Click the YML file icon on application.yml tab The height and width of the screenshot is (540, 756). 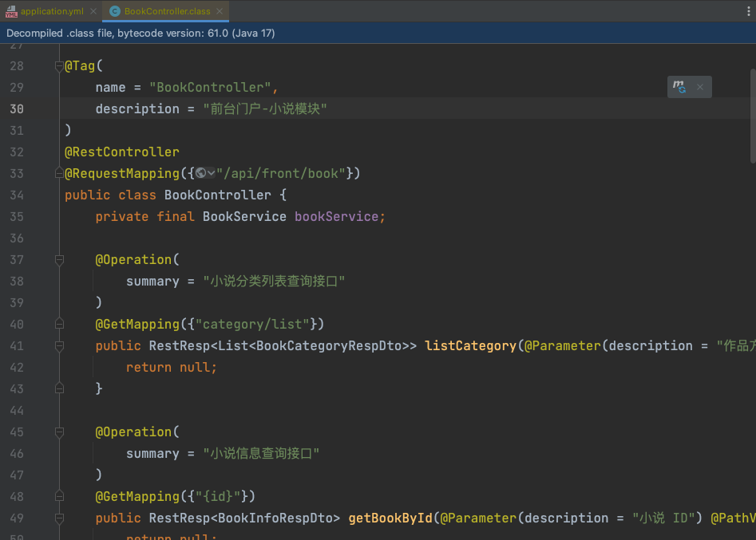pos(11,11)
